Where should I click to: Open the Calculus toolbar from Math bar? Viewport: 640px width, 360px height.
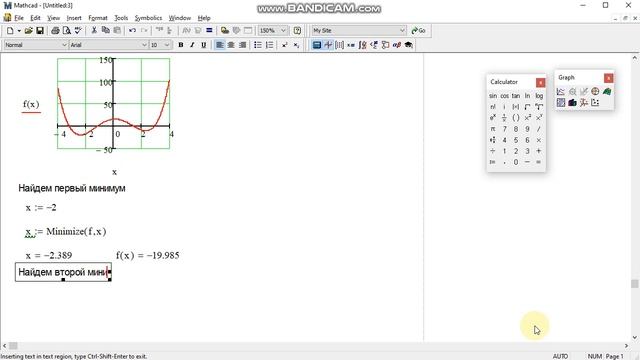(362, 45)
